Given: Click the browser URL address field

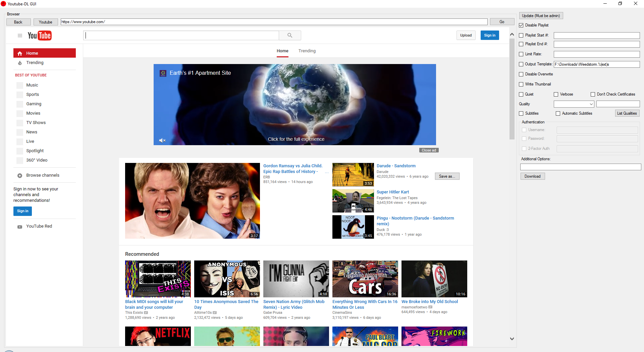Looking at the screenshot, I should tap(274, 22).
